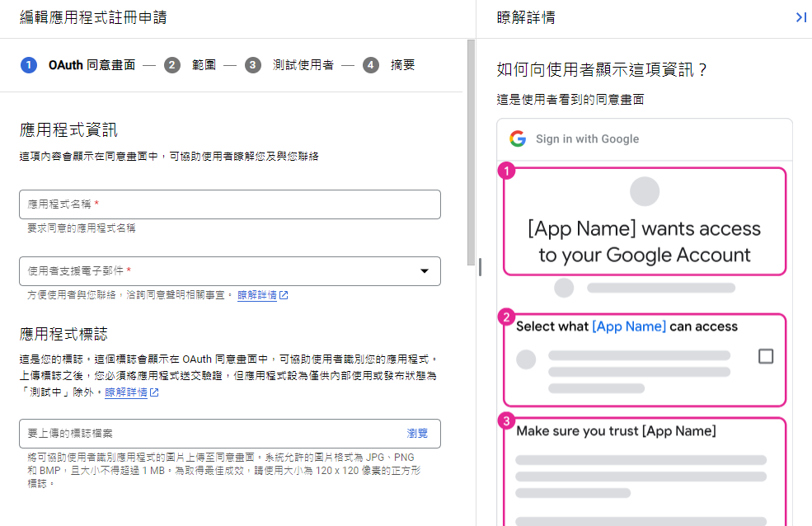Click 這是使用者看到的同意畫面 text

point(570,100)
